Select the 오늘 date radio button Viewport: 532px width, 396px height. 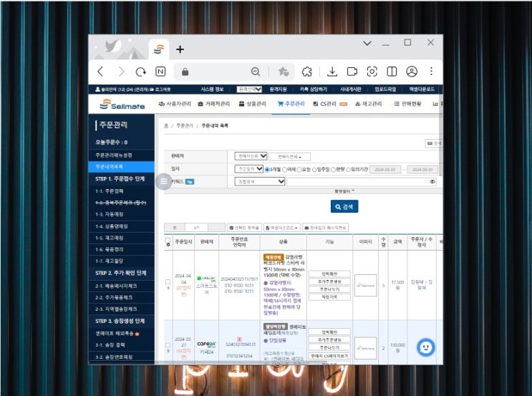(299, 170)
